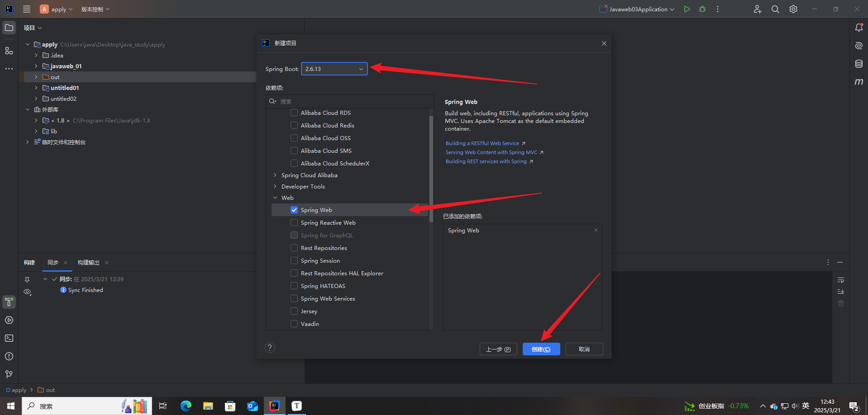Open the Spring Boot version dropdown
This screenshot has height=415, width=868.
pos(334,69)
